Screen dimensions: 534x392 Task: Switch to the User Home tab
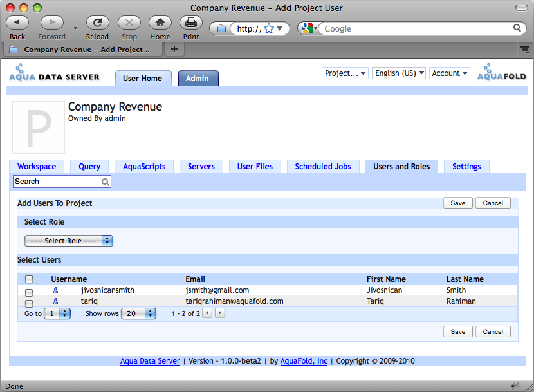tap(142, 79)
